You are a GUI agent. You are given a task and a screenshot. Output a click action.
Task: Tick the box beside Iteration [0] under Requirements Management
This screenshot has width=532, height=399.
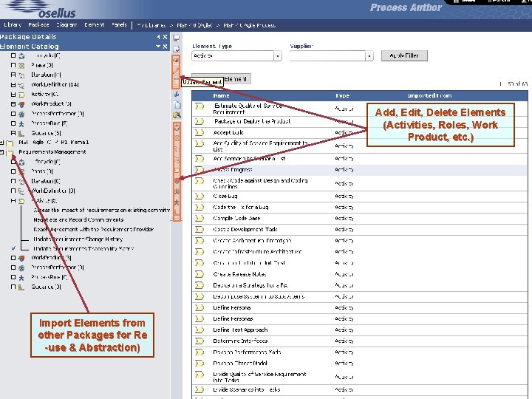(x=13, y=181)
